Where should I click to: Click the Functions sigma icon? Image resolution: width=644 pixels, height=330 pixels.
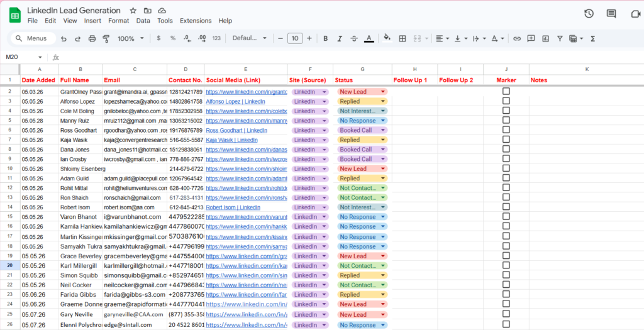pos(592,38)
